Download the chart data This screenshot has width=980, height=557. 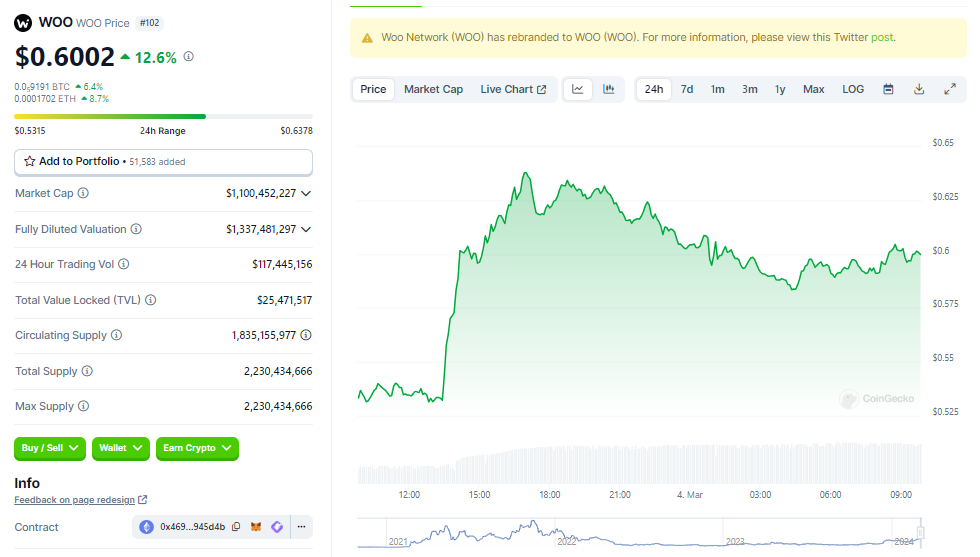(x=919, y=89)
